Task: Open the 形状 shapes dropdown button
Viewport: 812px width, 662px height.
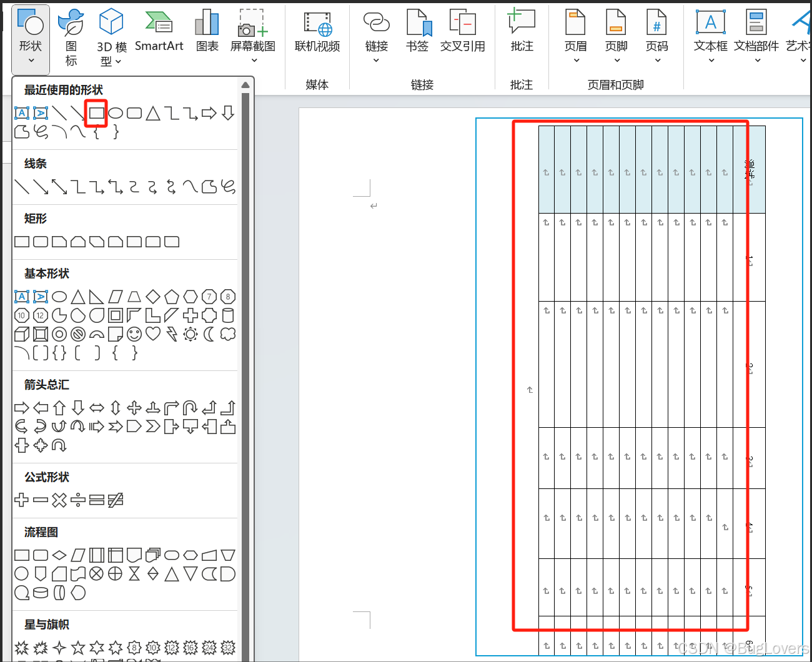Action: 31,39
